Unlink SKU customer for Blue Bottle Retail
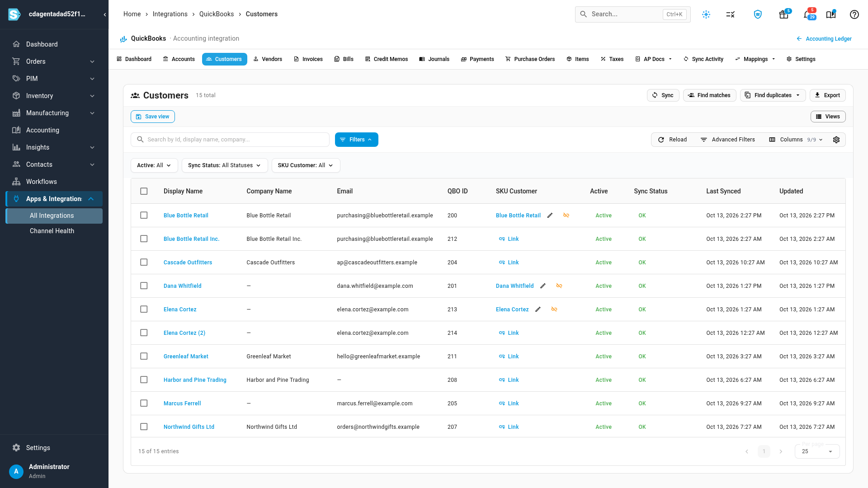868x488 pixels. (x=566, y=216)
